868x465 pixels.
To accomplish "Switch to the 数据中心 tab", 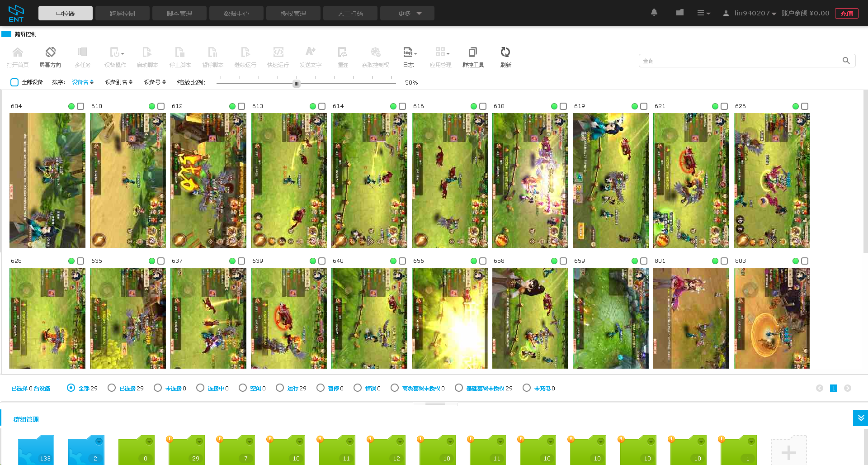I will (236, 14).
